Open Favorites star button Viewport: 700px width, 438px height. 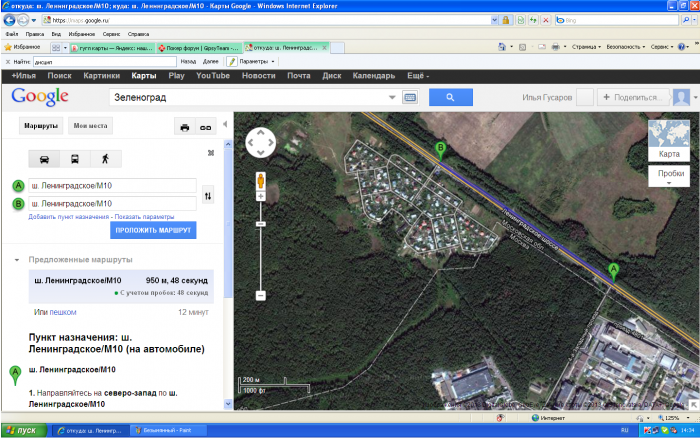coord(22,47)
